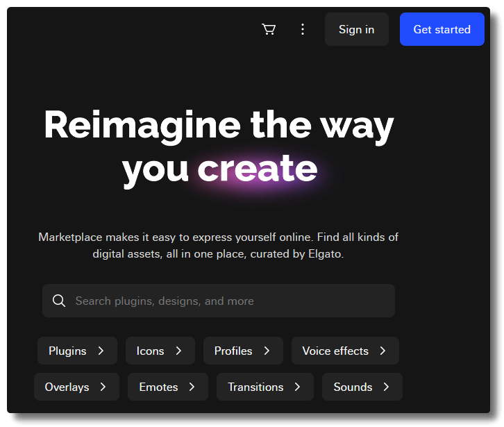Click the chevron arrow beside Emotes
The width and height of the screenshot is (504, 427).
pyautogui.click(x=192, y=387)
